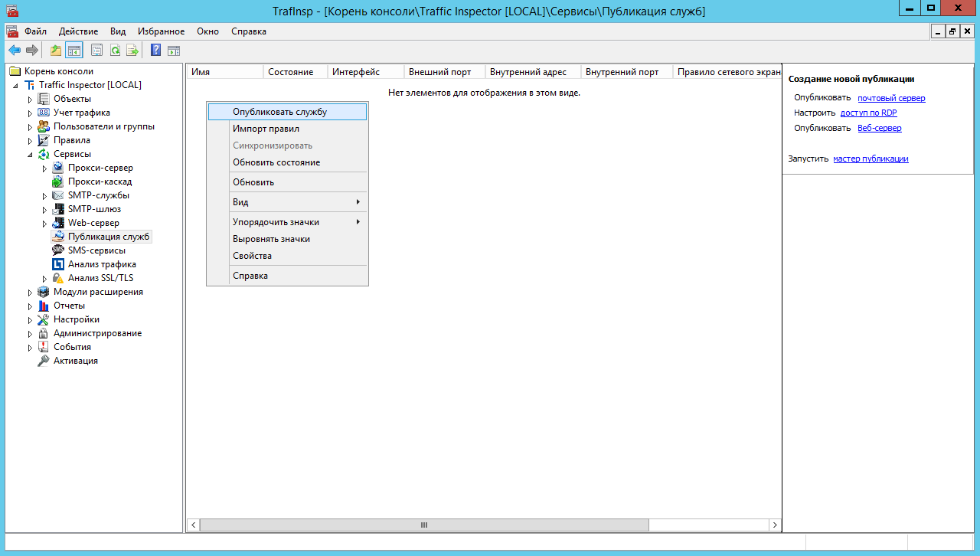Screen dimensions: 980x556
Task: Click the Пользователи и группы icon
Action: point(44,126)
